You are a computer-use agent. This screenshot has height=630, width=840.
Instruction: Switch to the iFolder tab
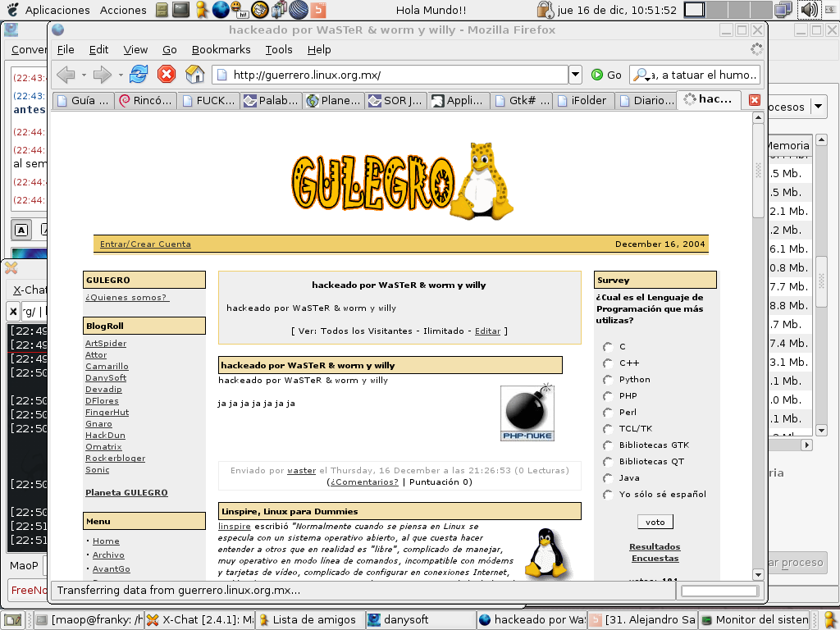click(583, 101)
